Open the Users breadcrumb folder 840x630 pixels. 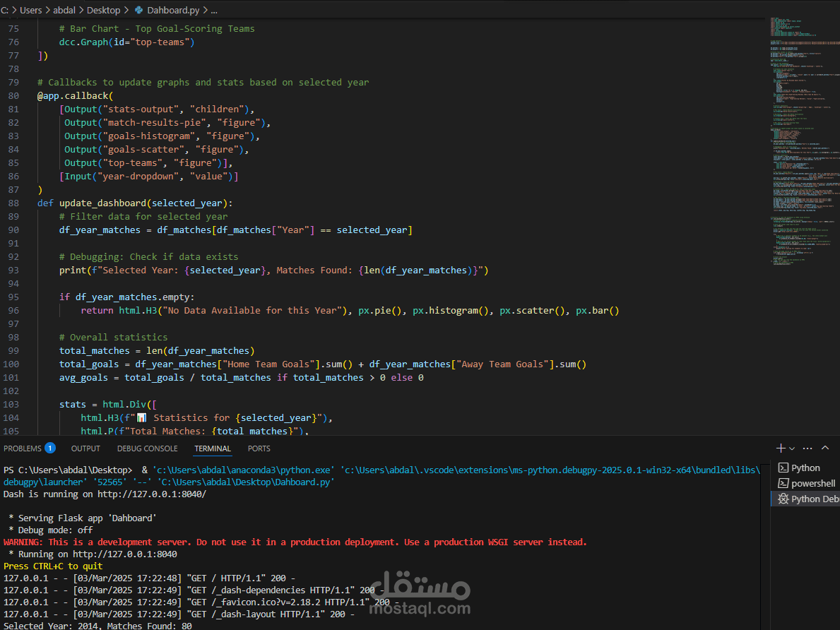(x=30, y=10)
